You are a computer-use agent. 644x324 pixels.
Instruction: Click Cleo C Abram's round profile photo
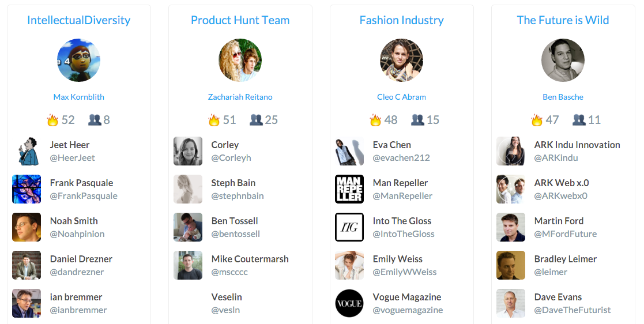[402, 61]
